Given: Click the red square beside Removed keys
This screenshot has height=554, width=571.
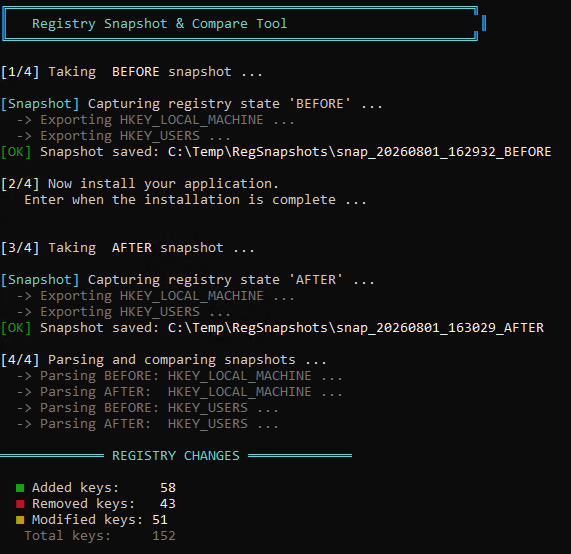Looking at the screenshot, I should [20, 504].
